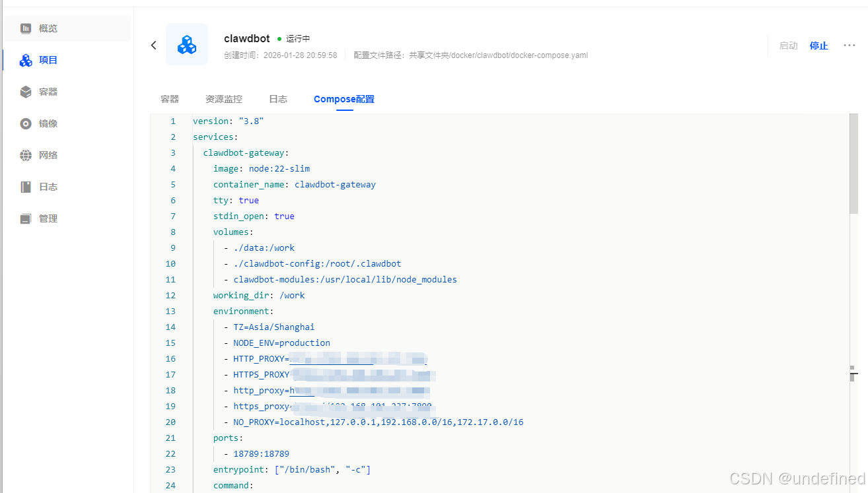Click line number 16 in the editor

170,358
